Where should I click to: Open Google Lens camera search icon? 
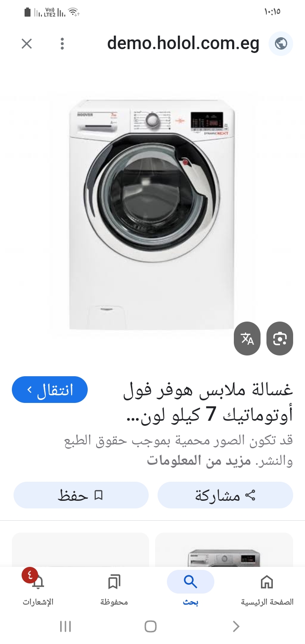coord(280,338)
